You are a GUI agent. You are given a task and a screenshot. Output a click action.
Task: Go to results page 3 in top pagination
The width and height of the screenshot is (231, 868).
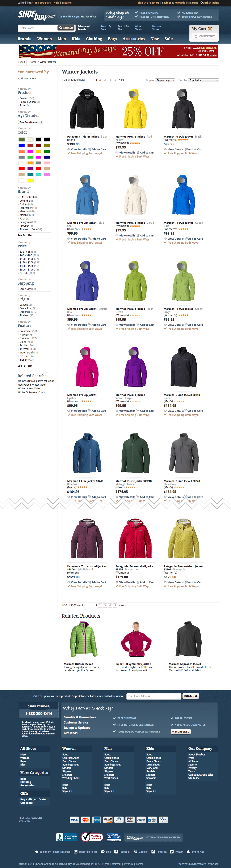coord(105,80)
